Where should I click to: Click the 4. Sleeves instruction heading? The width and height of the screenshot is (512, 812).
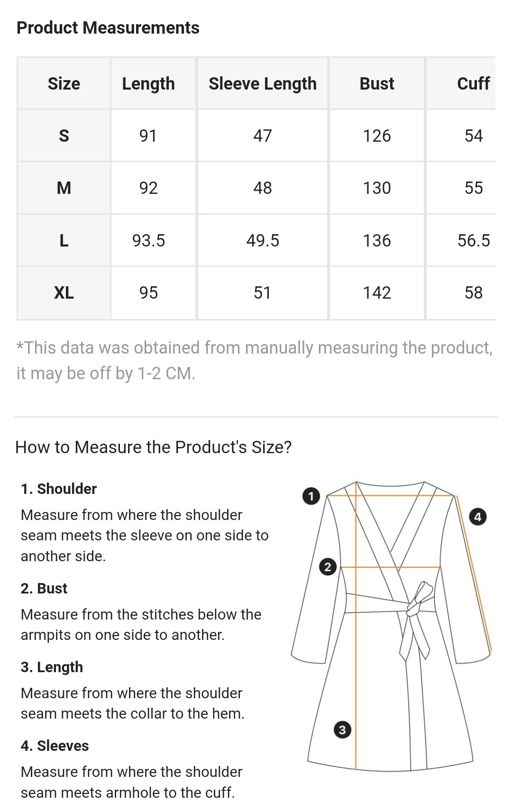55,746
